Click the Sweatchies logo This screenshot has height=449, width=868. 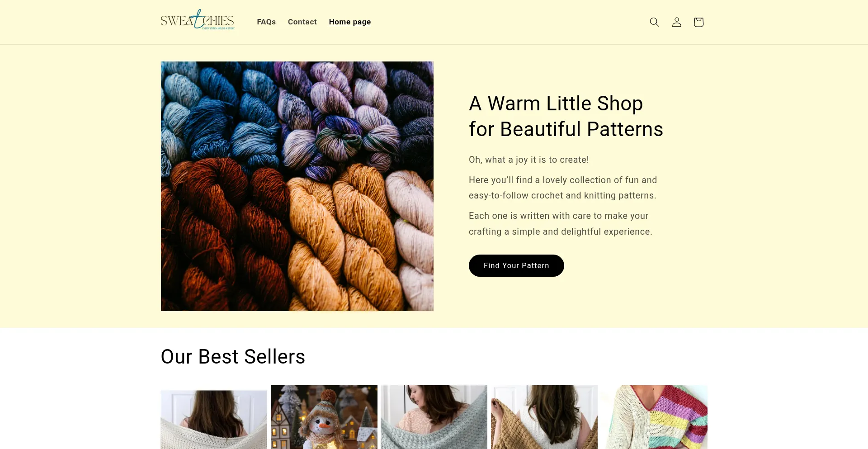[x=198, y=20]
